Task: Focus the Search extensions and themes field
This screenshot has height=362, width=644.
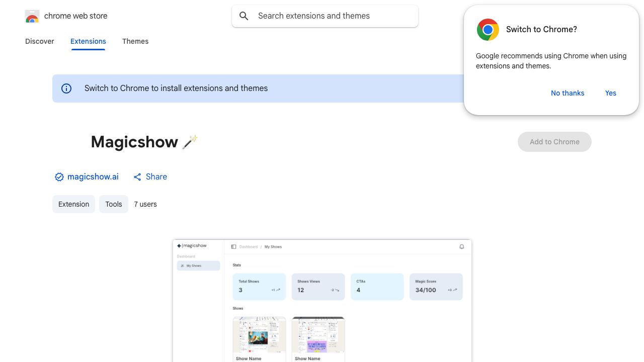Action: click(325, 16)
